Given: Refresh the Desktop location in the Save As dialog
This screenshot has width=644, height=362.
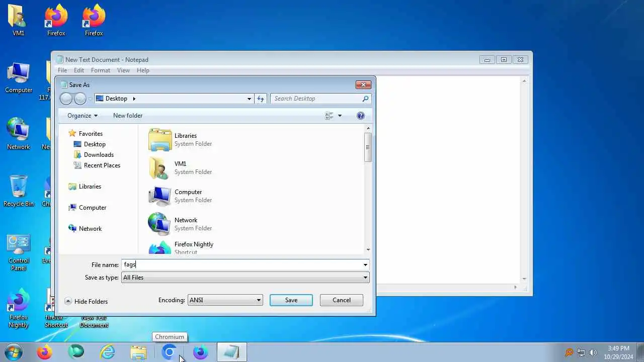Looking at the screenshot, I should (261, 99).
